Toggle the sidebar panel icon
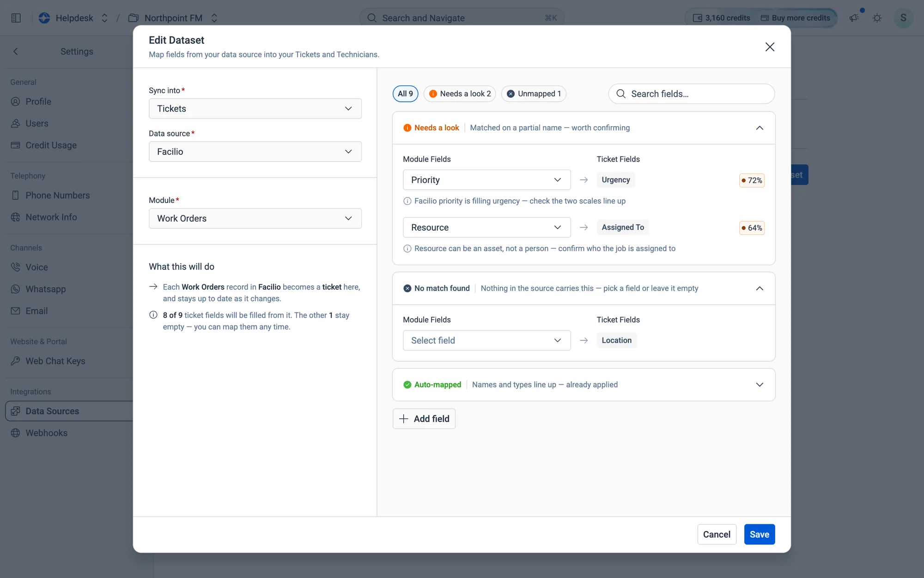The height and width of the screenshot is (578, 924). click(x=16, y=18)
